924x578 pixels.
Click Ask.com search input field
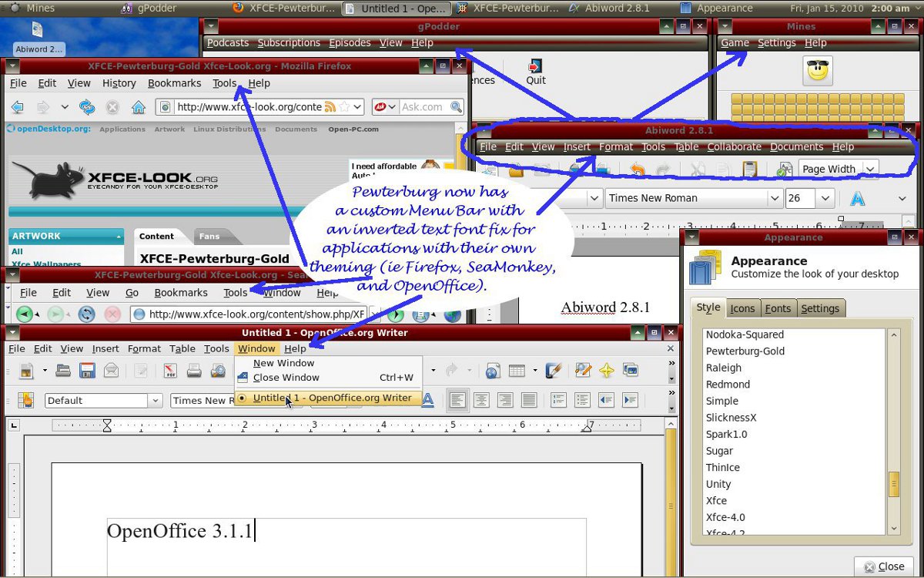point(423,107)
